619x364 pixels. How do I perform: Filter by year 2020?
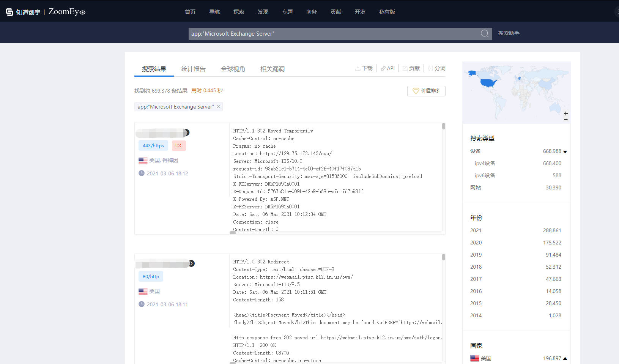pyautogui.click(x=476, y=243)
